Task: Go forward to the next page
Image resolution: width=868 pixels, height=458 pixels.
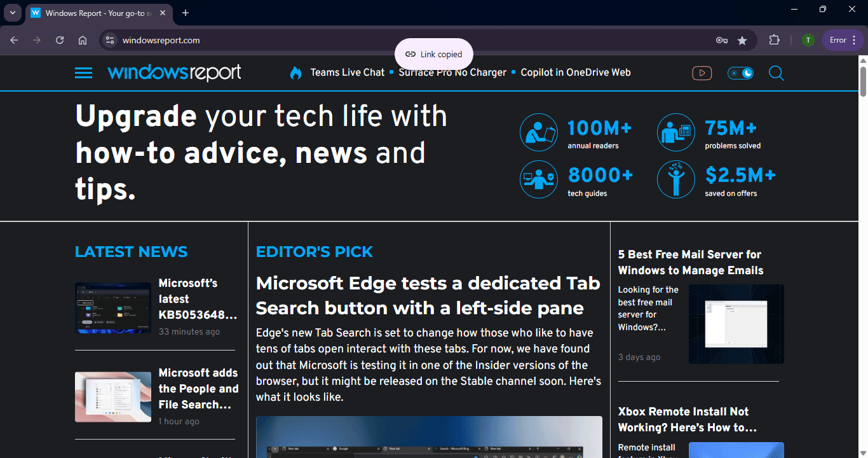Action: pyautogui.click(x=37, y=40)
